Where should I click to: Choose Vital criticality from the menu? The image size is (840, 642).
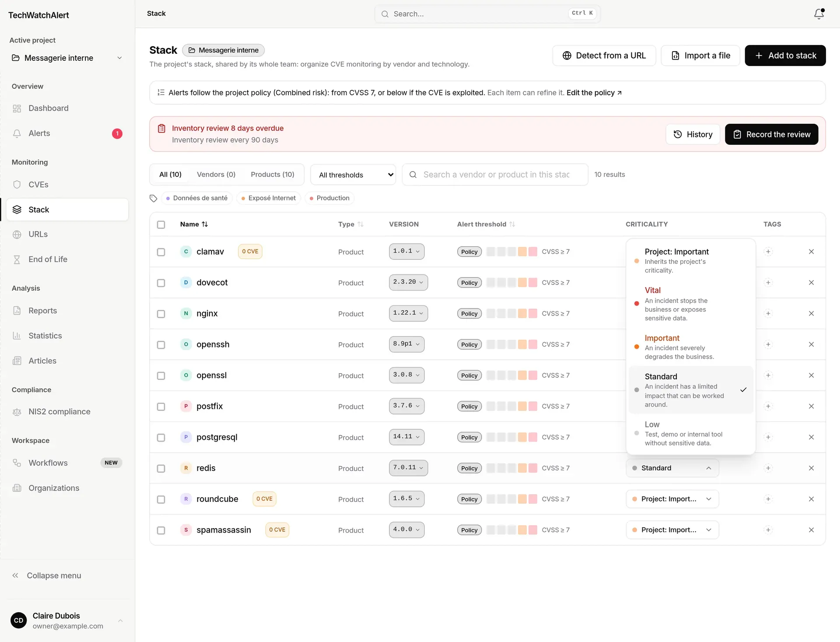tap(690, 304)
